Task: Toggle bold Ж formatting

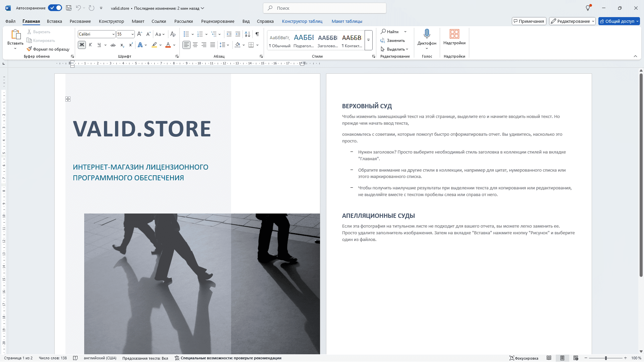Action: click(x=82, y=45)
